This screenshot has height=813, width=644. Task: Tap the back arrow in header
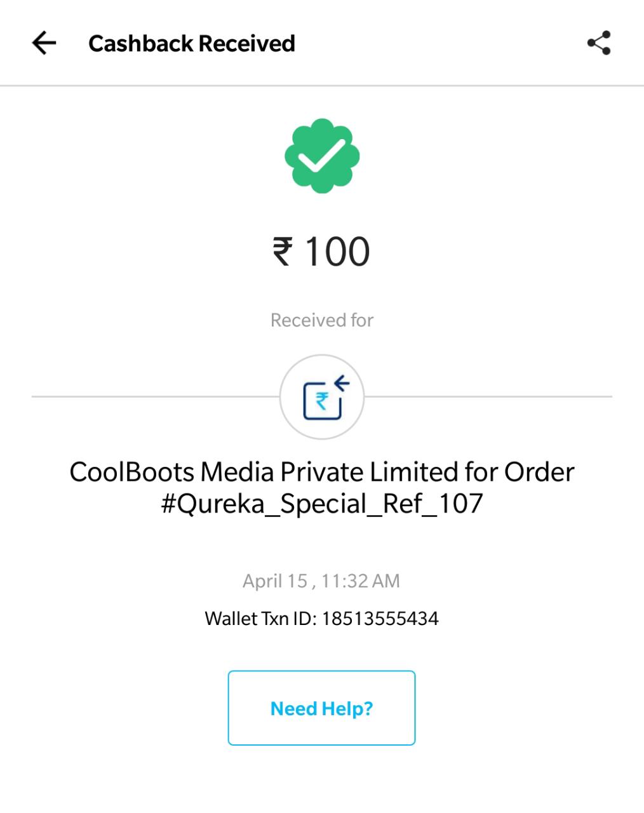point(44,43)
